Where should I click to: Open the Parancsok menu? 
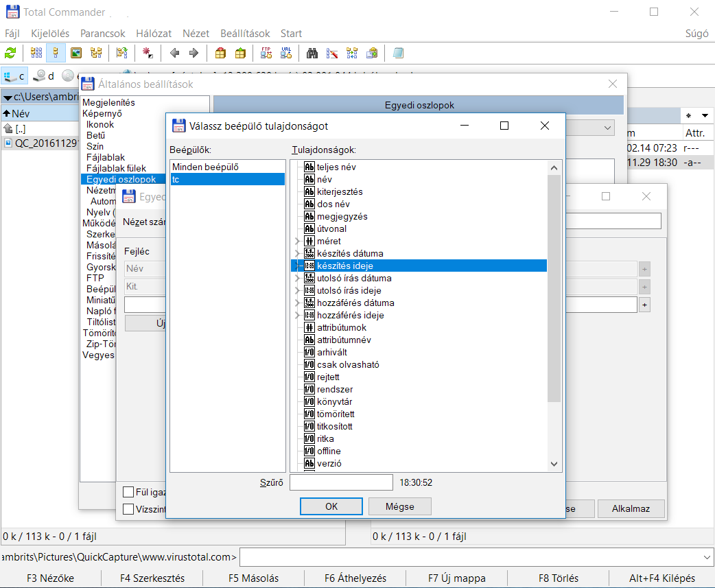[x=103, y=34]
